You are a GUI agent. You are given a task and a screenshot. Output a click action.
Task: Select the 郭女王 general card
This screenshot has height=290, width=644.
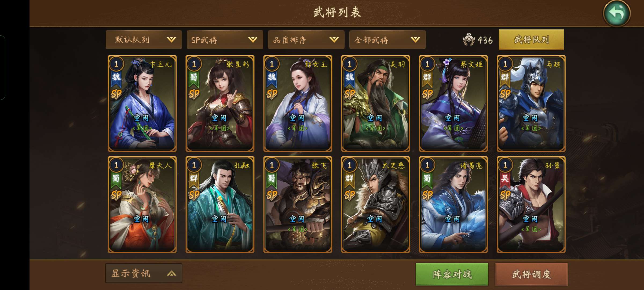coord(298,104)
